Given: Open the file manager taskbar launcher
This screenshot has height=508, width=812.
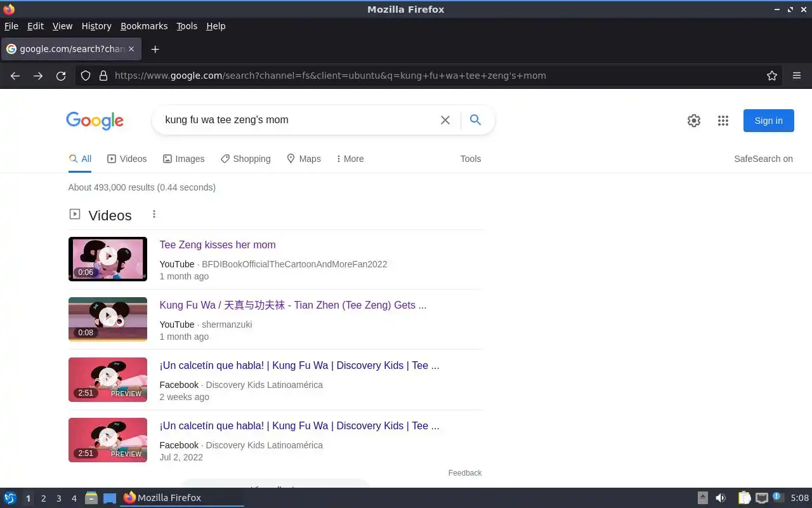Looking at the screenshot, I should (x=91, y=498).
